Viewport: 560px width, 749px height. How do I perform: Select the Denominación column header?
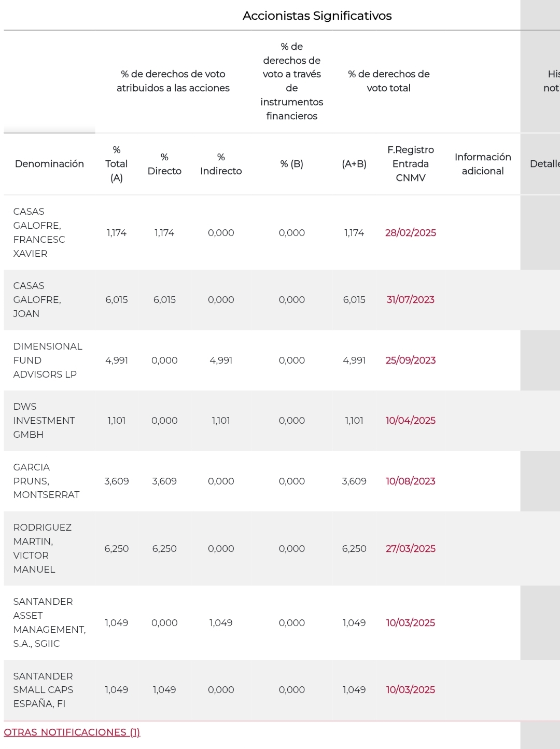[49, 164]
